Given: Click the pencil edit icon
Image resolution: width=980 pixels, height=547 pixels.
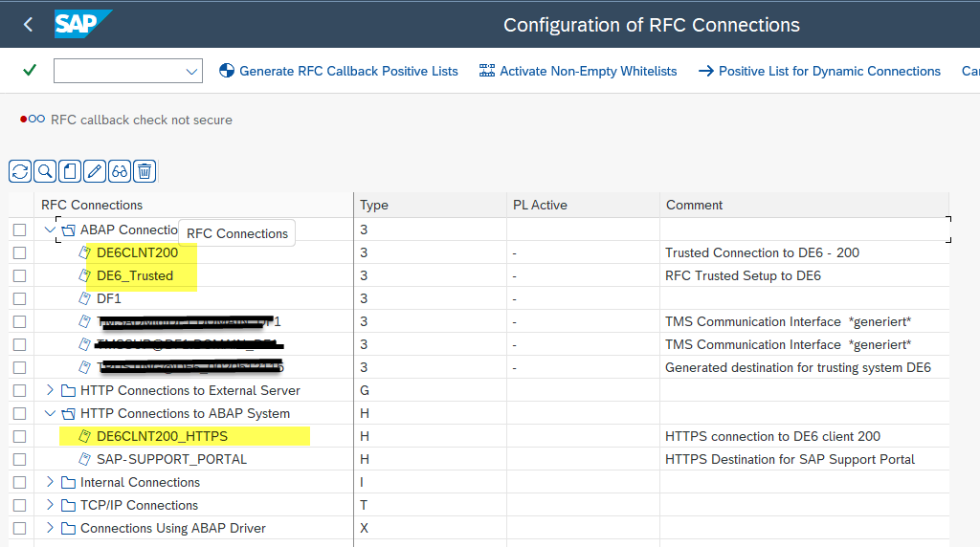Looking at the screenshot, I should [95, 171].
